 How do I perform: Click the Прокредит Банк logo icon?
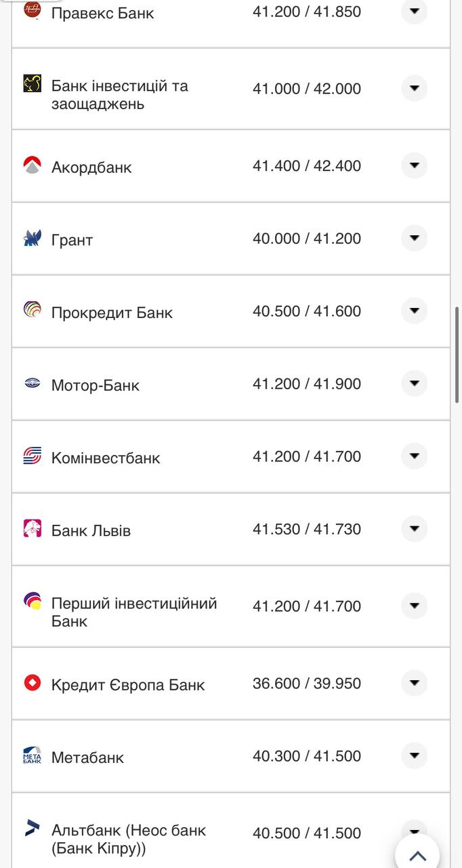[x=32, y=311]
